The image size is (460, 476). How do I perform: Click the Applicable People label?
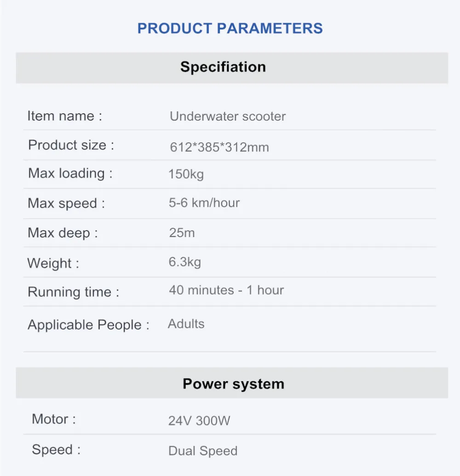click(x=88, y=325)
